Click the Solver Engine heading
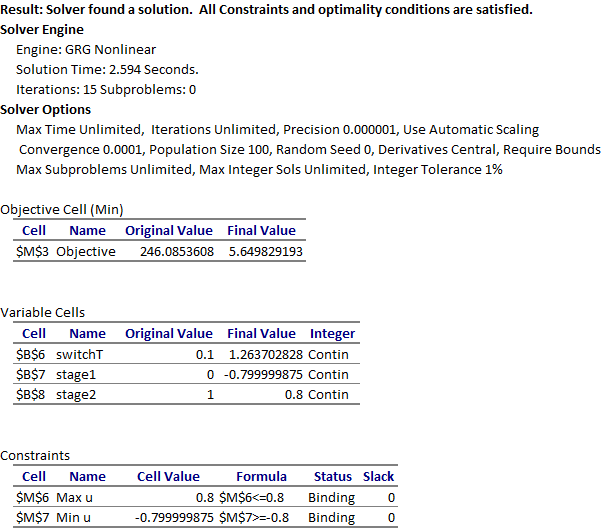606x530 pixels. click(42, 29)
